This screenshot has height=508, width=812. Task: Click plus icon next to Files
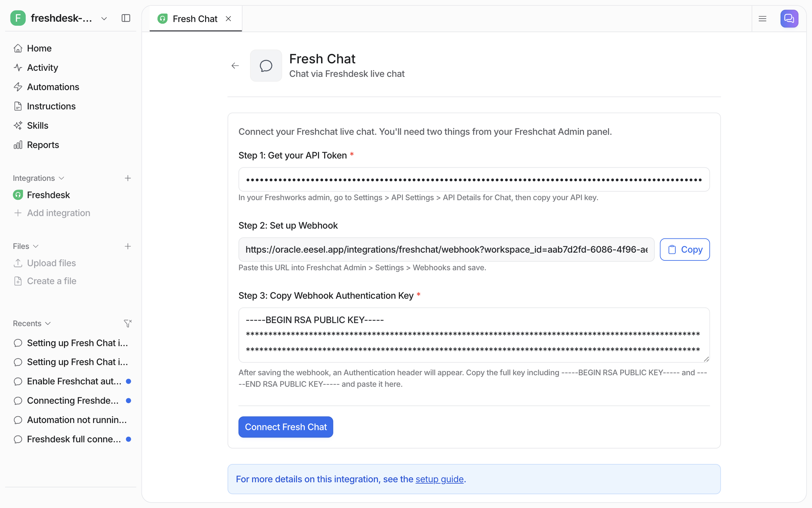tap(128, 246)
